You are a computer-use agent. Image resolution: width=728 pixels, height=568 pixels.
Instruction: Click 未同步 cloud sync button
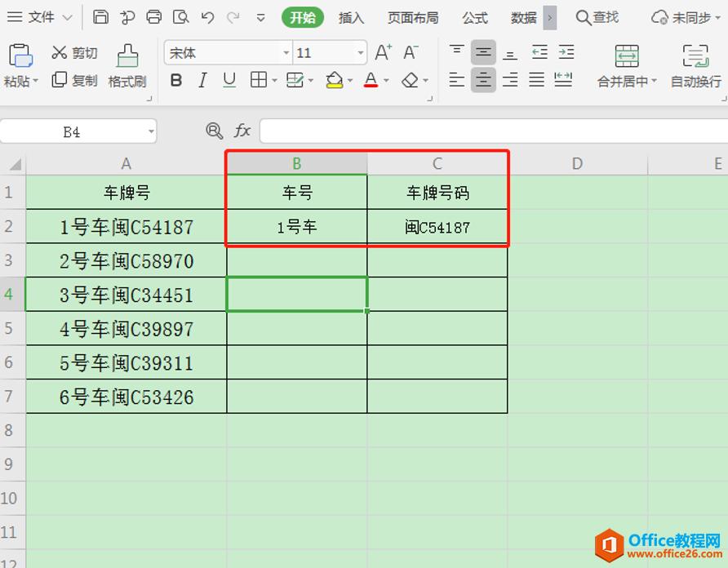pyautogui.click(x=686, y=18)
